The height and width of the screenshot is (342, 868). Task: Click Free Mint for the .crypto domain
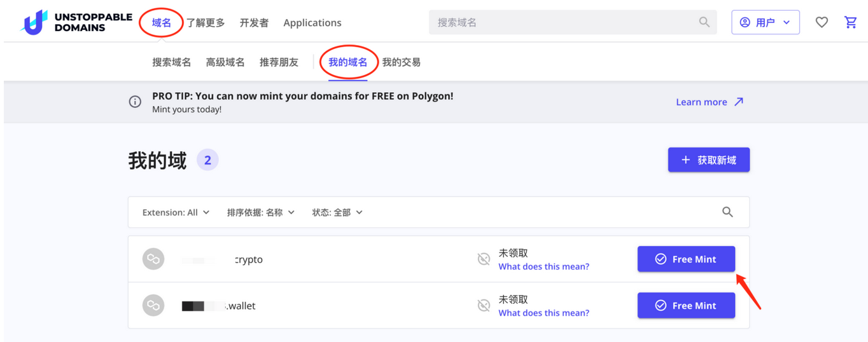click(x=687, y=259)
